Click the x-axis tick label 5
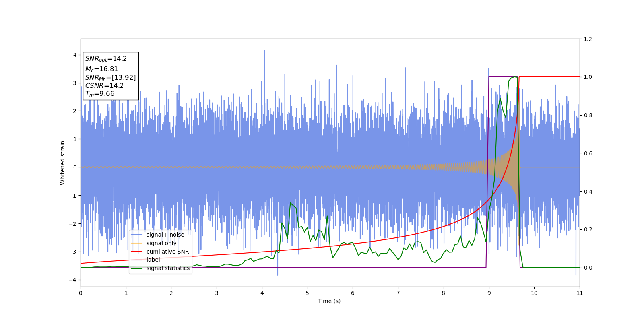 click(308, 293)
